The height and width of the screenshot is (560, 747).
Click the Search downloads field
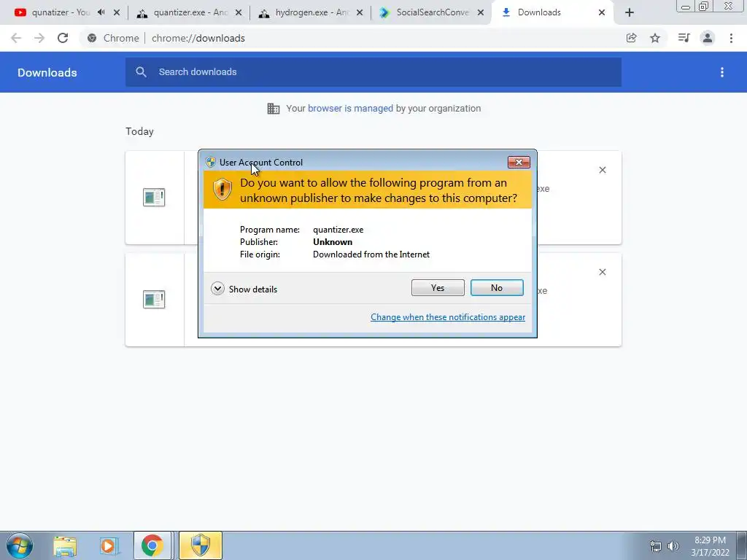[373, 72]
